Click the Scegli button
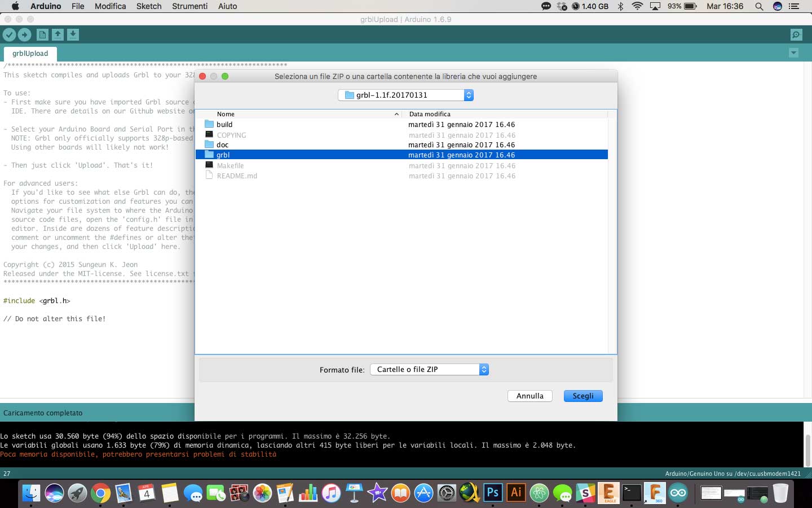 [583, 396]
